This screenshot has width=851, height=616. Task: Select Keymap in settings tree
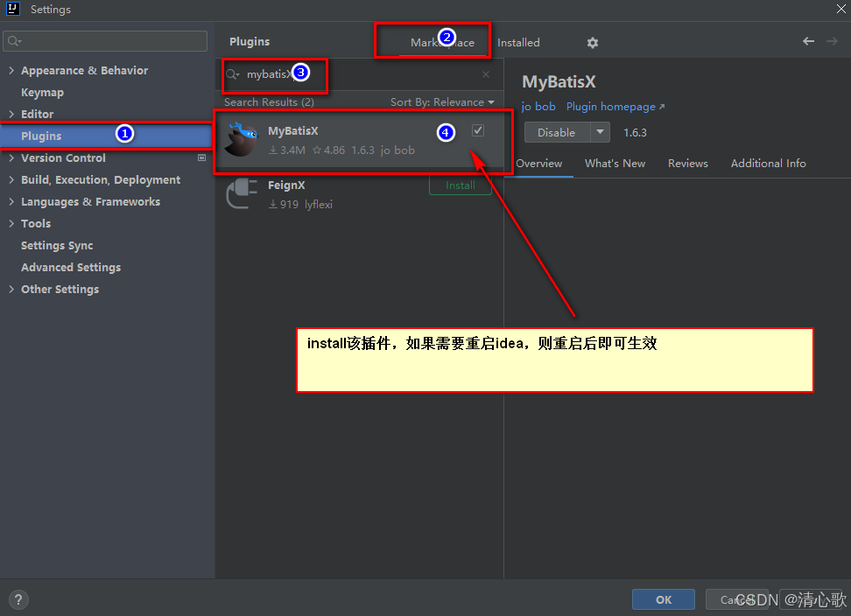point(42,92)
